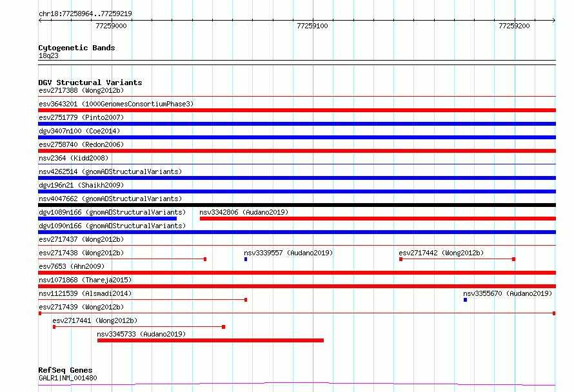Open nsv3342806 (Audano2019) variant label
Image resolution: width=574 pixels, height=392 pixels.
tap(244, 212)
